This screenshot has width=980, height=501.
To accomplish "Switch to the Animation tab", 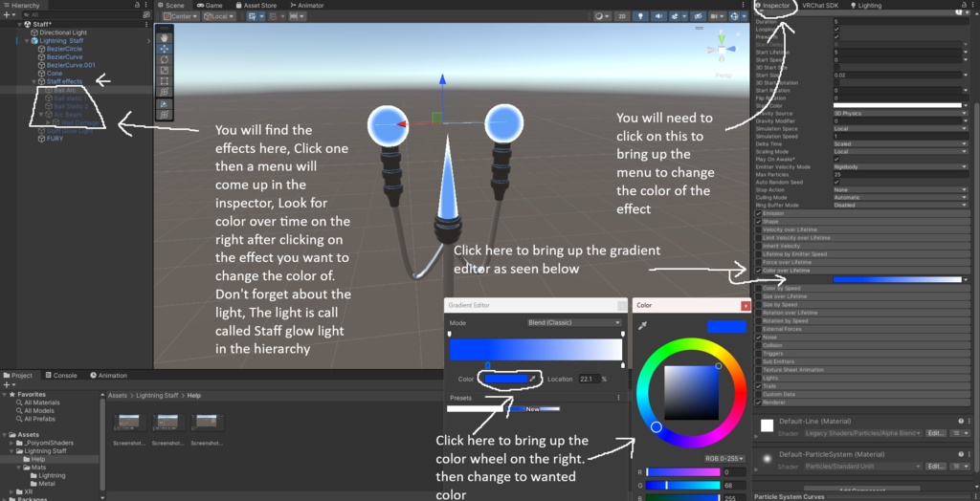I will click(x=108, y=376).
